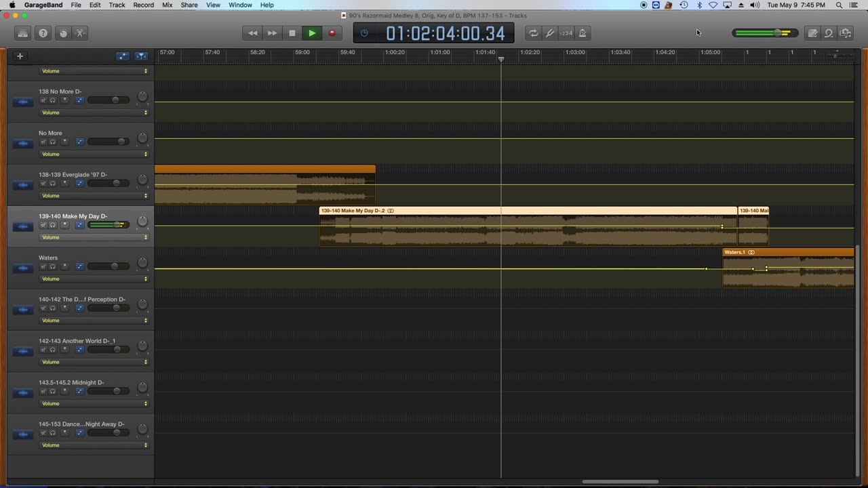Toggle the Metronome click button
This screenshot has width=868, height=488.
tap(583, 33)
